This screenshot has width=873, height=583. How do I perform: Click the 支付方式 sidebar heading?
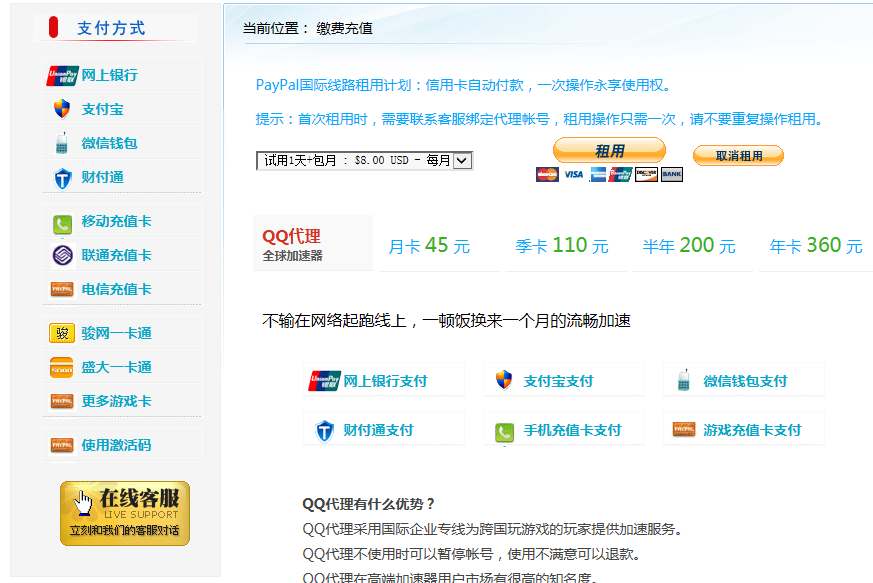[x=111, y=28]
